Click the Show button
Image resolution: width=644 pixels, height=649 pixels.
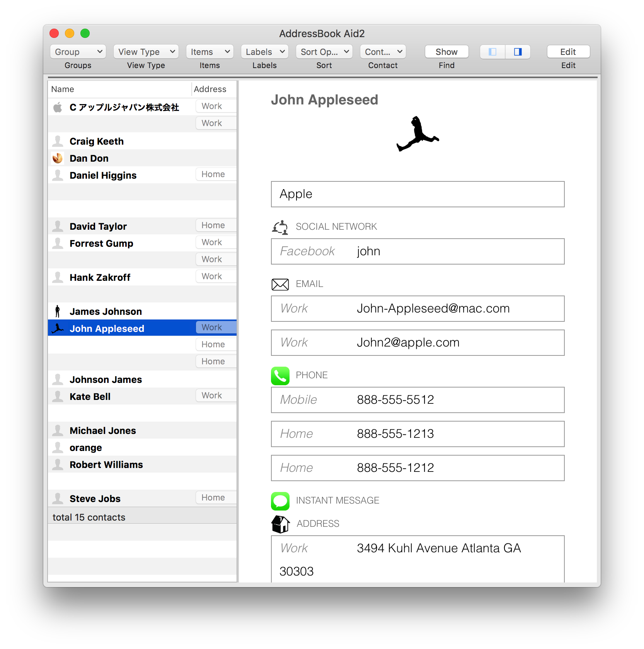(x=446, y=52)
